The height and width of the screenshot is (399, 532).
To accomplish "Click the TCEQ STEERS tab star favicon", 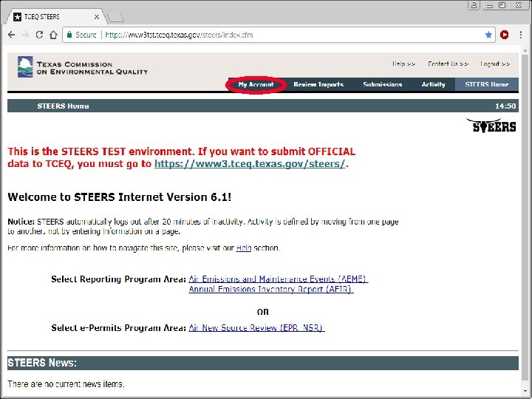I will 17,17.
